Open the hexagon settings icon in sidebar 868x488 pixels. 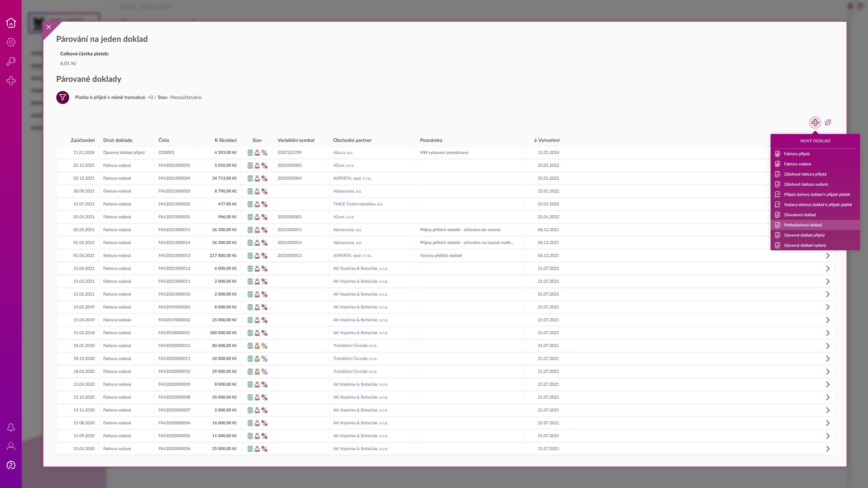11,42
